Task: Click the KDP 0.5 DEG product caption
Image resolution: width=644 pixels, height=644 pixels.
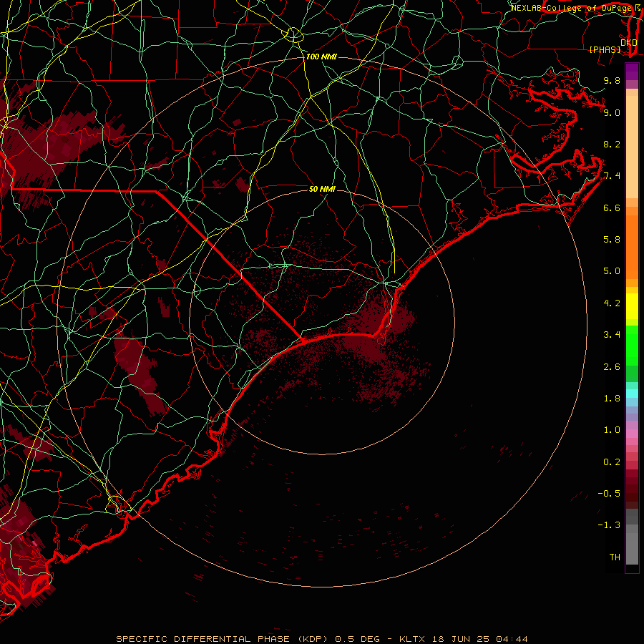Action: click(x=322, y=639)
